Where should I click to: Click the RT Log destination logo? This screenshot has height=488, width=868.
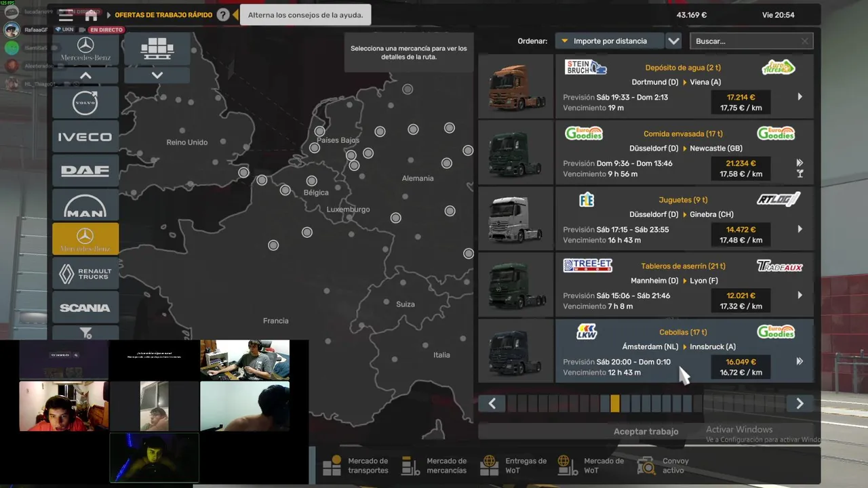778,199
